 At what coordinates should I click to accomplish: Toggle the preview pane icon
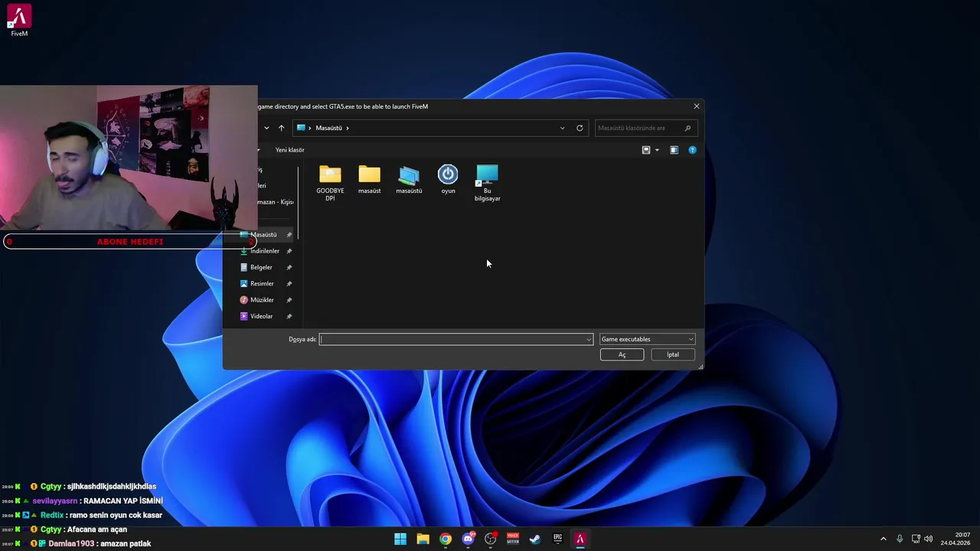coord(674,150)
